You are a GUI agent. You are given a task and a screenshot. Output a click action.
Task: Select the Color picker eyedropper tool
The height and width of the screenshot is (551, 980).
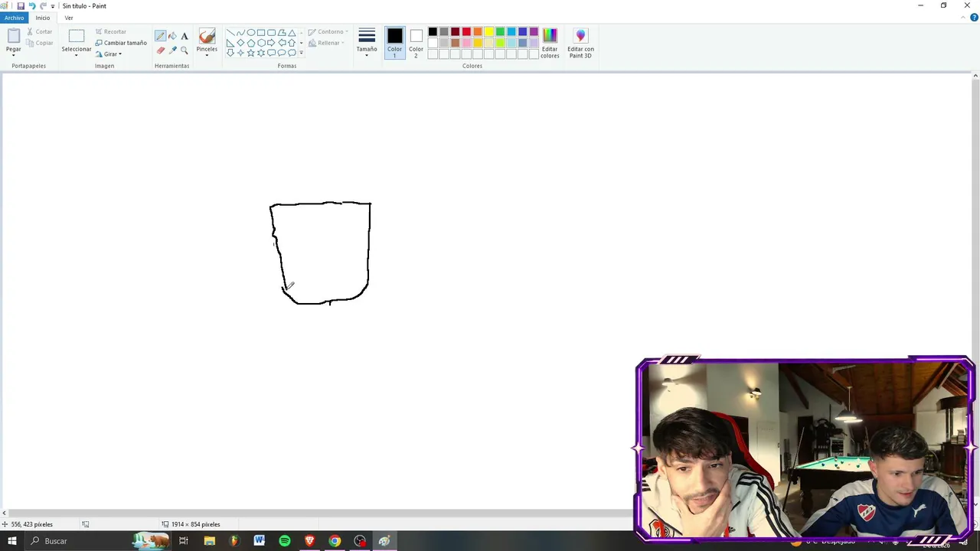(x=172, y=50)
